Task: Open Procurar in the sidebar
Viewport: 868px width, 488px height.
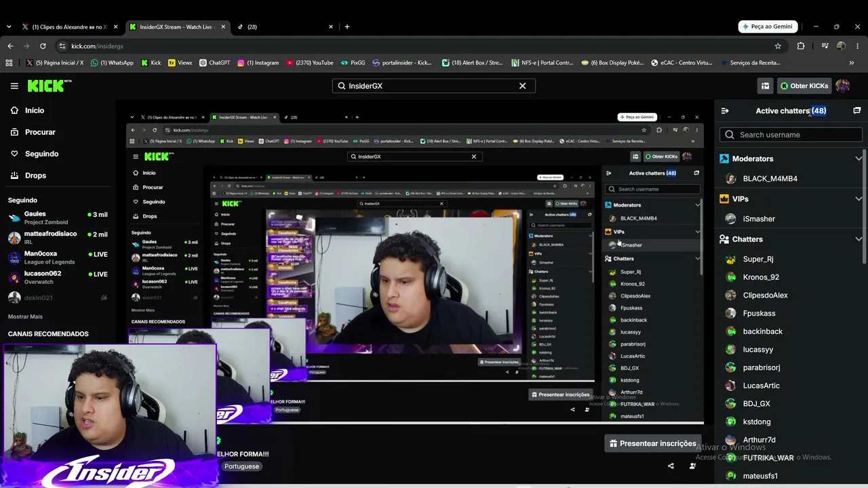Action: click(x=40, y=132)
